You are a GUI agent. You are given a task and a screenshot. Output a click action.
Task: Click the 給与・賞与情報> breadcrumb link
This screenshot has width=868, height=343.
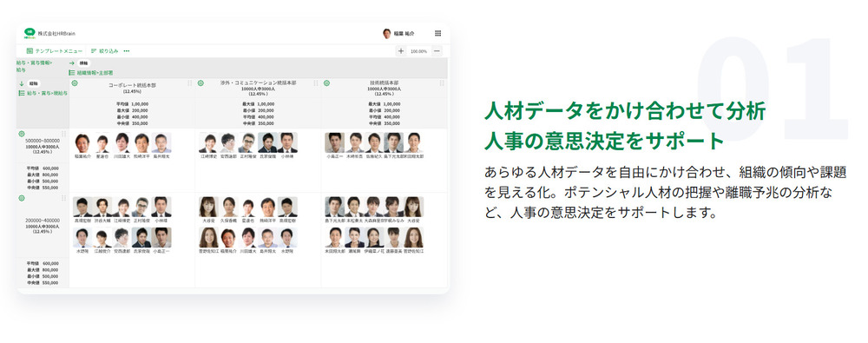tap(35, 63)
